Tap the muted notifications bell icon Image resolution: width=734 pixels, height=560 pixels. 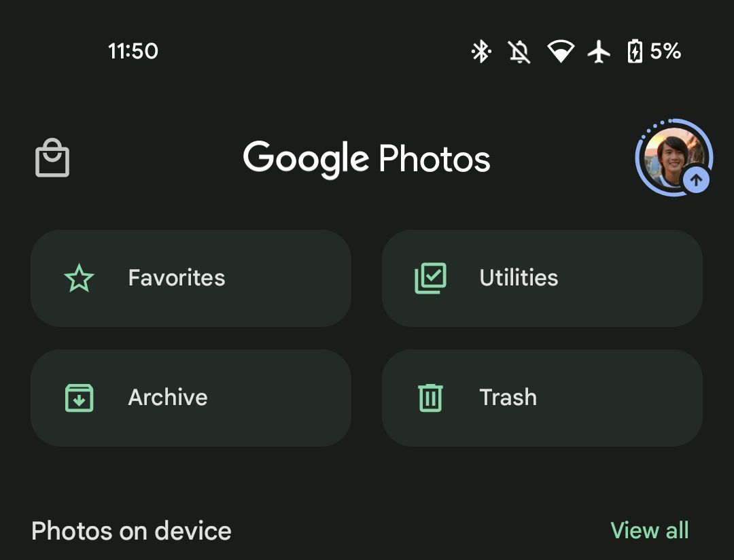point(520,52)
